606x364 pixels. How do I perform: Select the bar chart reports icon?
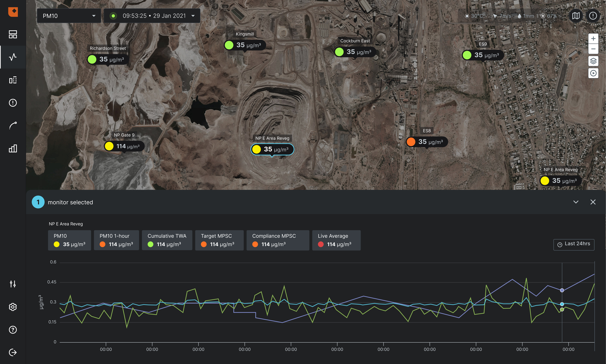13,148
